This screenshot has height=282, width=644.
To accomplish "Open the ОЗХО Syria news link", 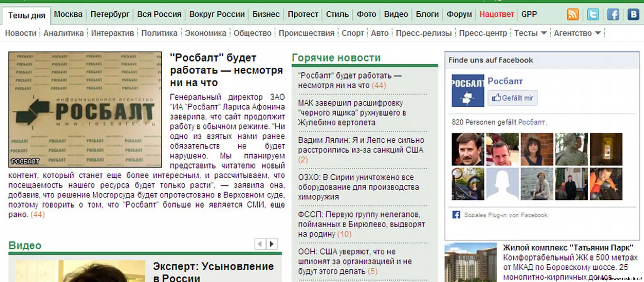I will (x=358, y=187).
